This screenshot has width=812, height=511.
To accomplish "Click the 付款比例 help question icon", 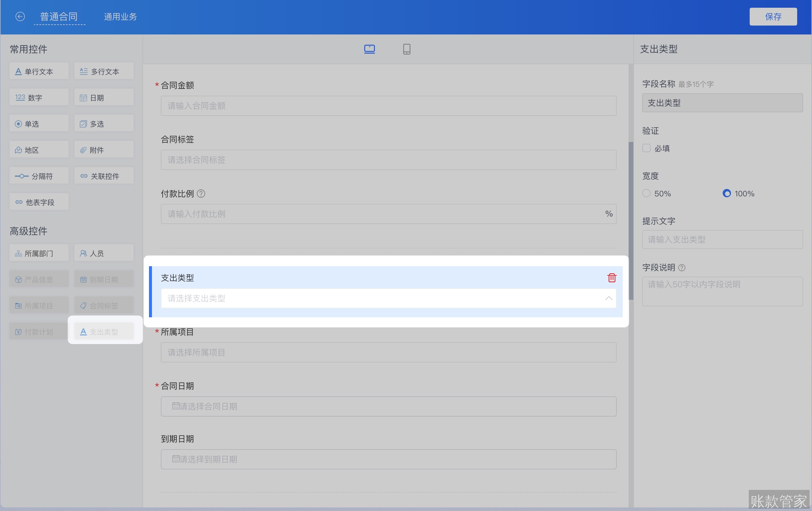I will point(201,194).
